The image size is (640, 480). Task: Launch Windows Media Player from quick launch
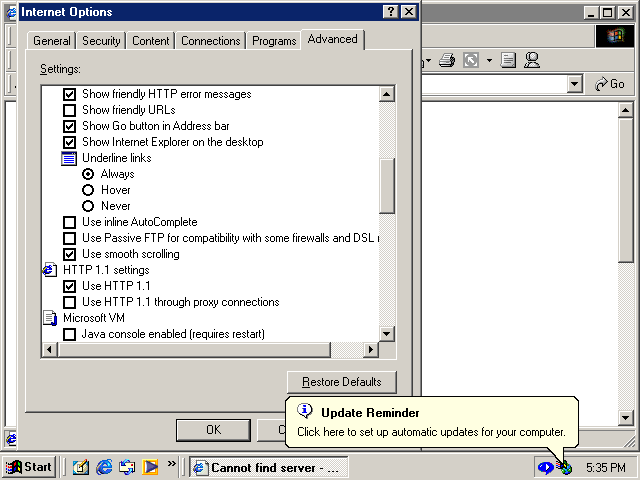coord(150,467)
